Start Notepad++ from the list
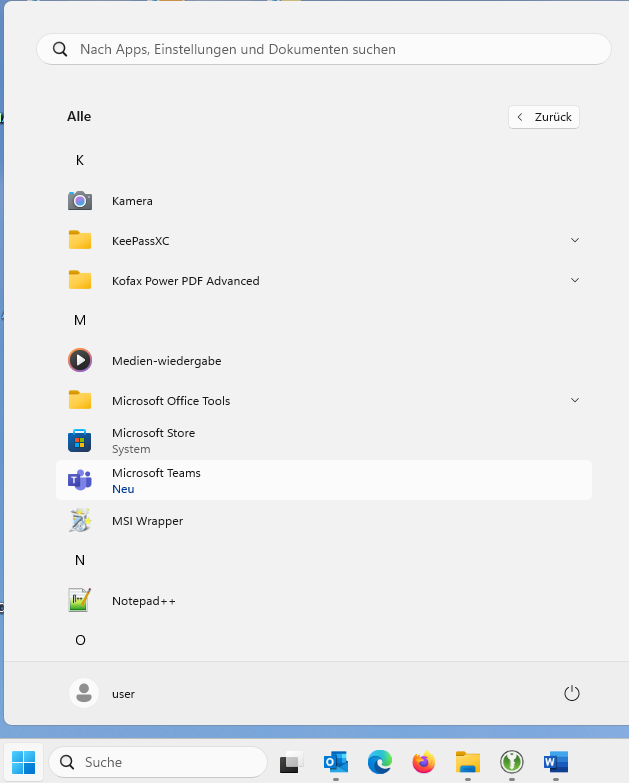This screenshot has width=629, height=783. [x=143, y=601]
